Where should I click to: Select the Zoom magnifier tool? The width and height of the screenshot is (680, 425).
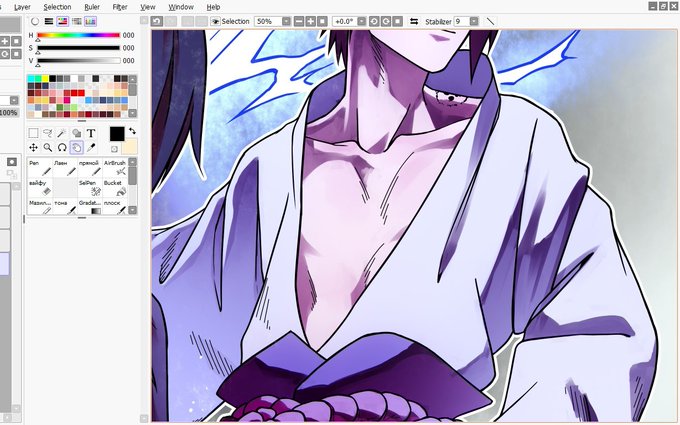pyautogui.click(x=48, y=147)
